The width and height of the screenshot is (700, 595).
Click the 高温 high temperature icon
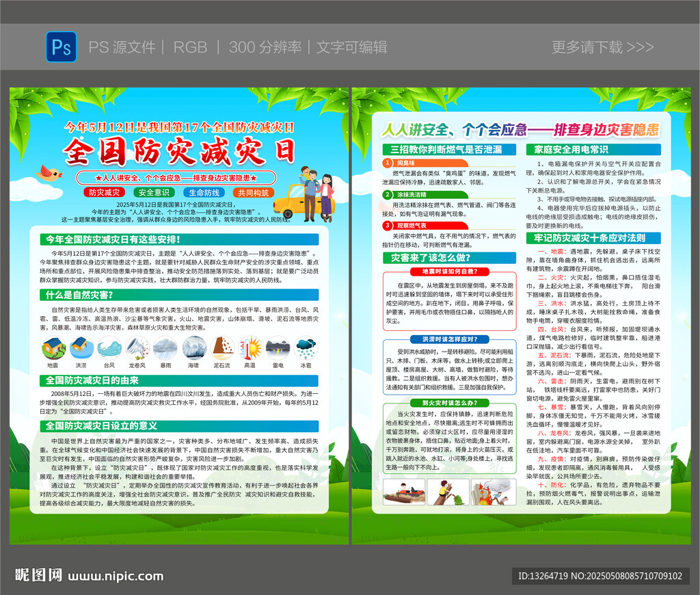pos(250,348)
